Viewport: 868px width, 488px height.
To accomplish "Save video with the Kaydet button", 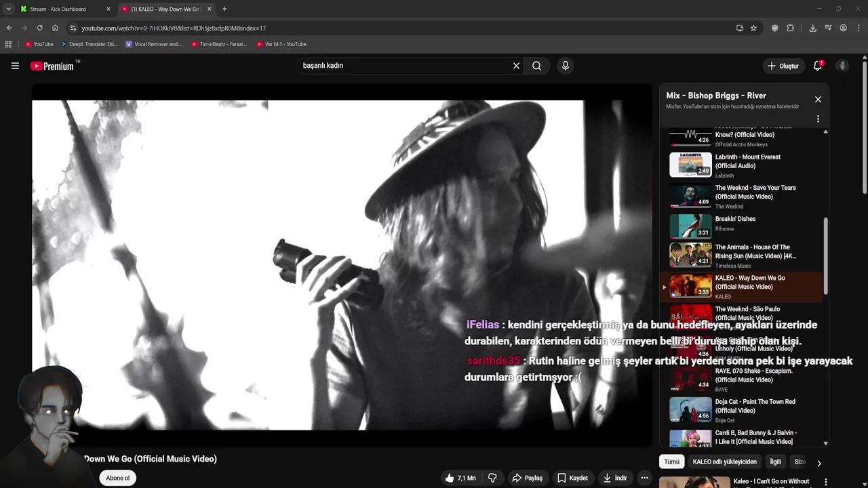I will [x=572, y=478].
